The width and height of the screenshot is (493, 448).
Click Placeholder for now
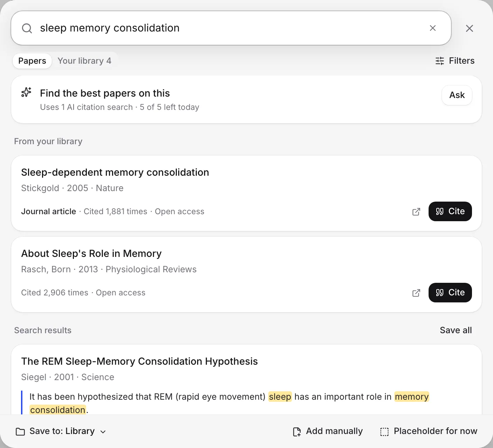point(429,431)
